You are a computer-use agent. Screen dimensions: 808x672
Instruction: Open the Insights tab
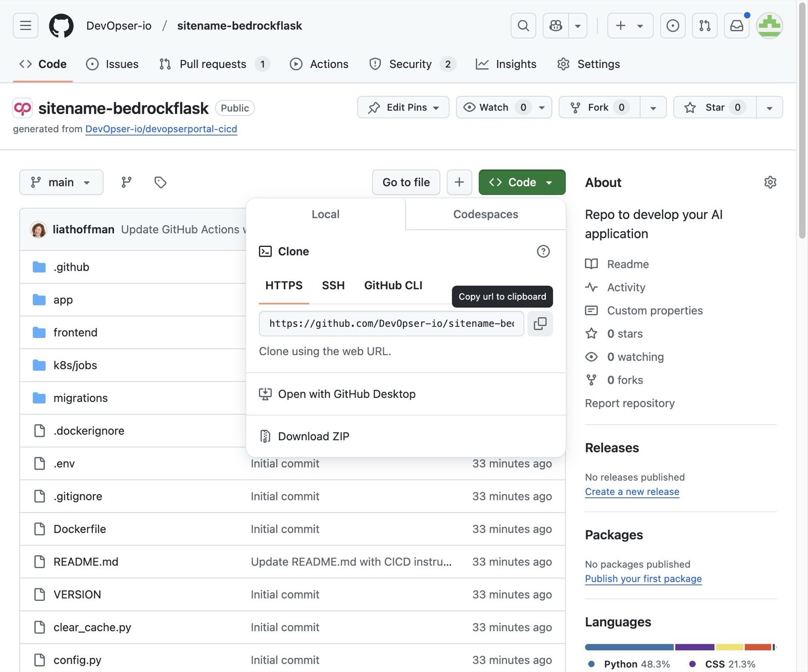(x=506, y=64)
